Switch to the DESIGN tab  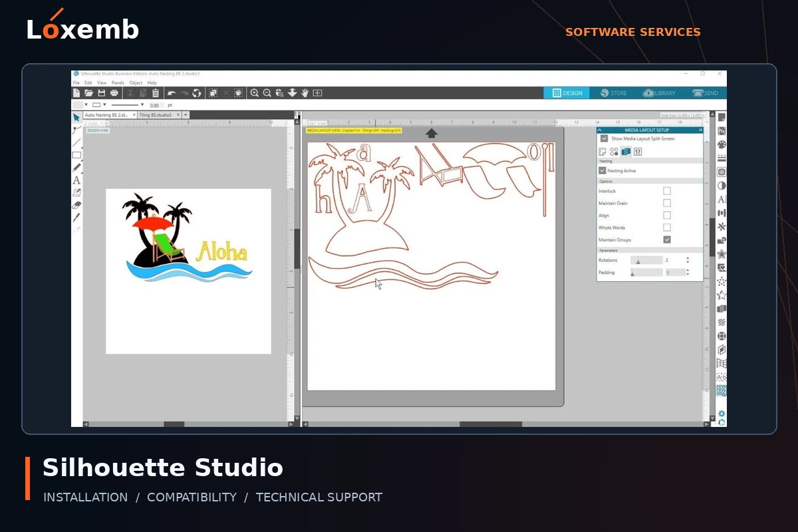point(567,93)
